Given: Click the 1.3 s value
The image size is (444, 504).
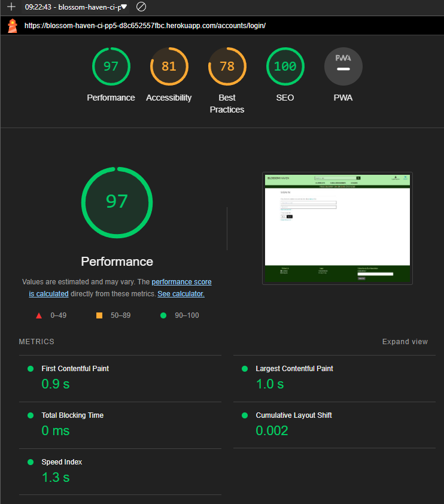Looking at the screenshot, I should point(56,477).
